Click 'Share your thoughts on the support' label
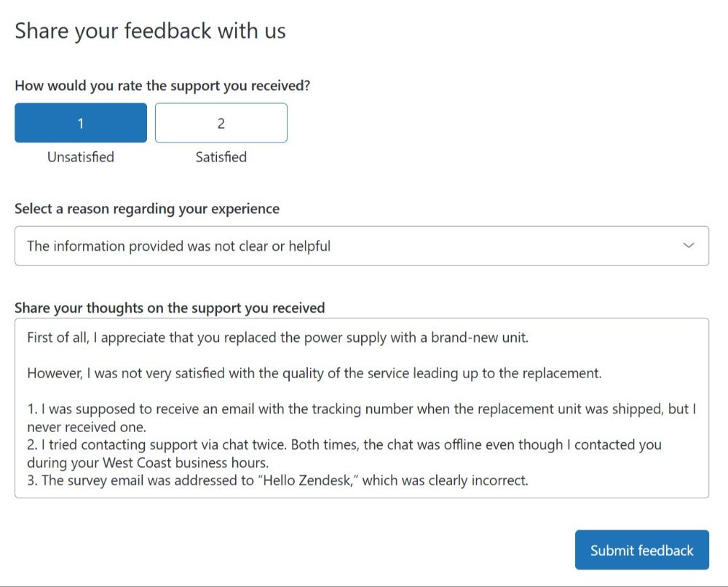The image size is (728, 587). pos(170,308)
